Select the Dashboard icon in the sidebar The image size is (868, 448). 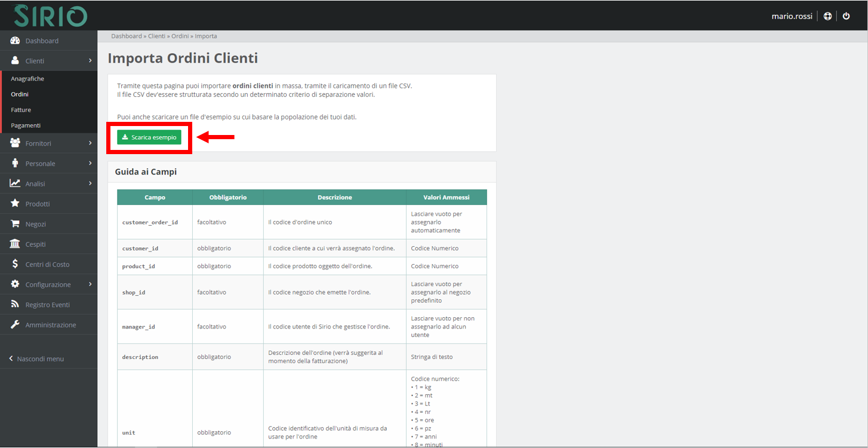14,41
